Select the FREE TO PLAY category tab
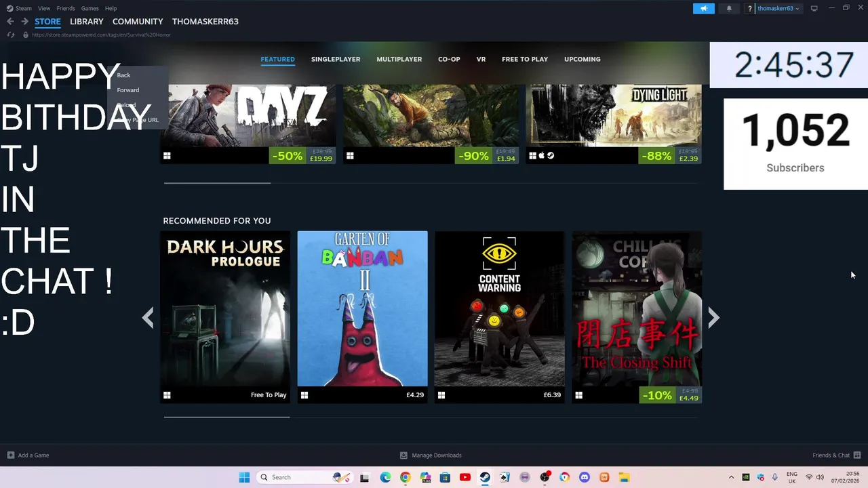The height and width of the screenshot is (488, 868). coord(525,59)
